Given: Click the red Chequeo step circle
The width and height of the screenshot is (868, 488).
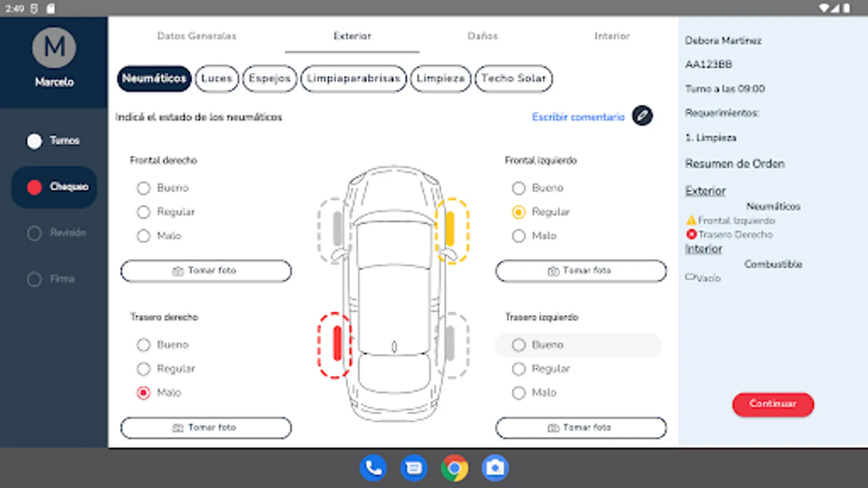Looking at the screenshot, I should pos(34,187).
